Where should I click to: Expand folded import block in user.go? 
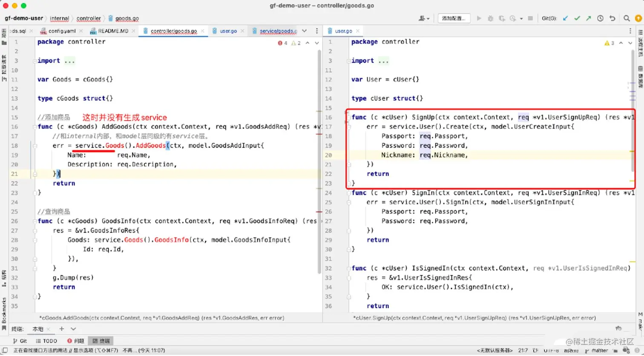click(x=383, y=61)
